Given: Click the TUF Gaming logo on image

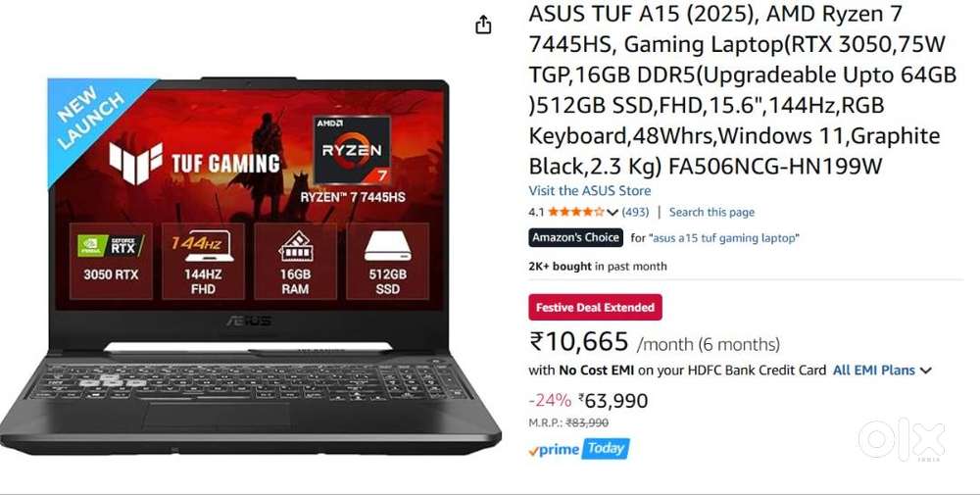Looking at the screenshot, I should pos(194,164).
